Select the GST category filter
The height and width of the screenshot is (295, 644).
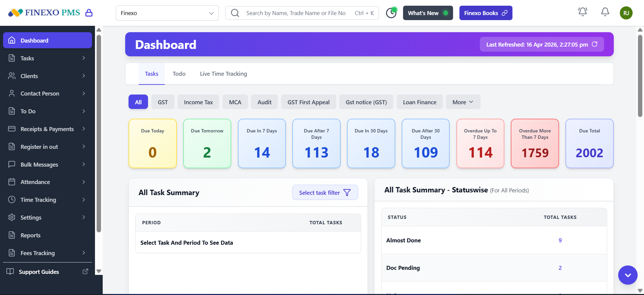point(163,102)
